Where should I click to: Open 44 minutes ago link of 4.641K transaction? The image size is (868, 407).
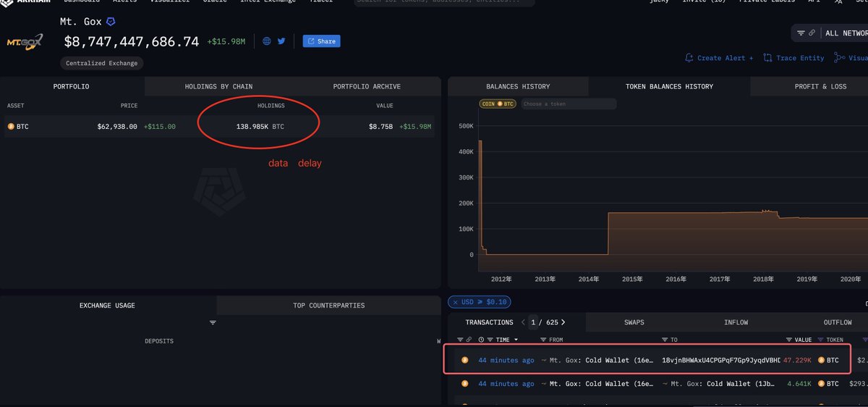[x=506, y=384]
